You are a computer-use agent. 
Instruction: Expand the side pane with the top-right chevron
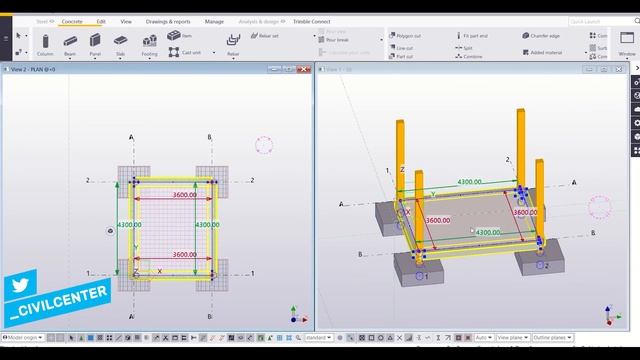click(x=637, y=68)
